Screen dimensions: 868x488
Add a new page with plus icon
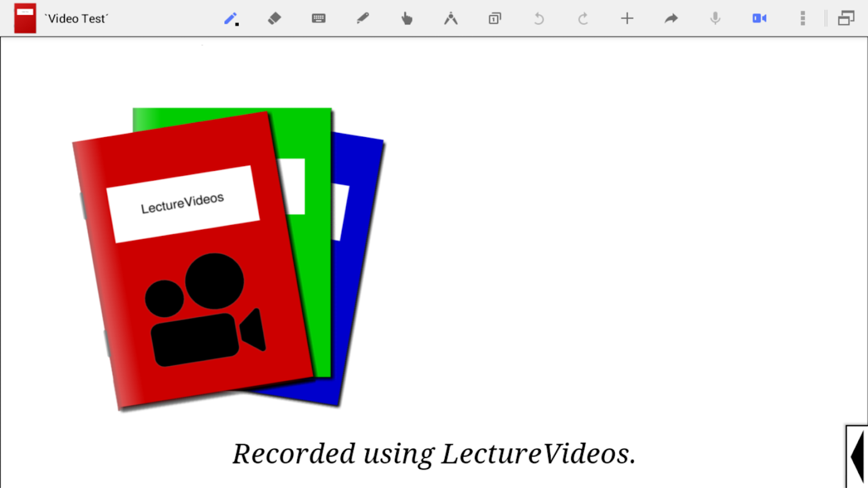(x=627, y=19)
